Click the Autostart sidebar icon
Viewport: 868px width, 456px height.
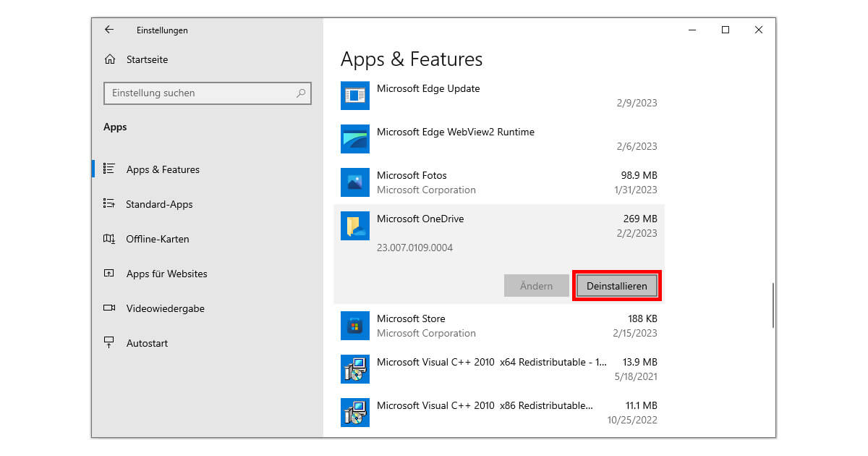[x=111, y=342]
